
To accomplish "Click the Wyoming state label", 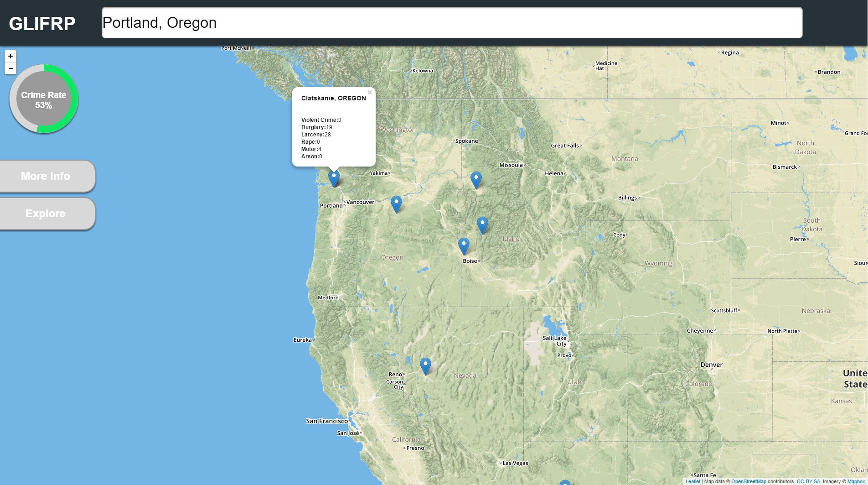I will point(658,263).
